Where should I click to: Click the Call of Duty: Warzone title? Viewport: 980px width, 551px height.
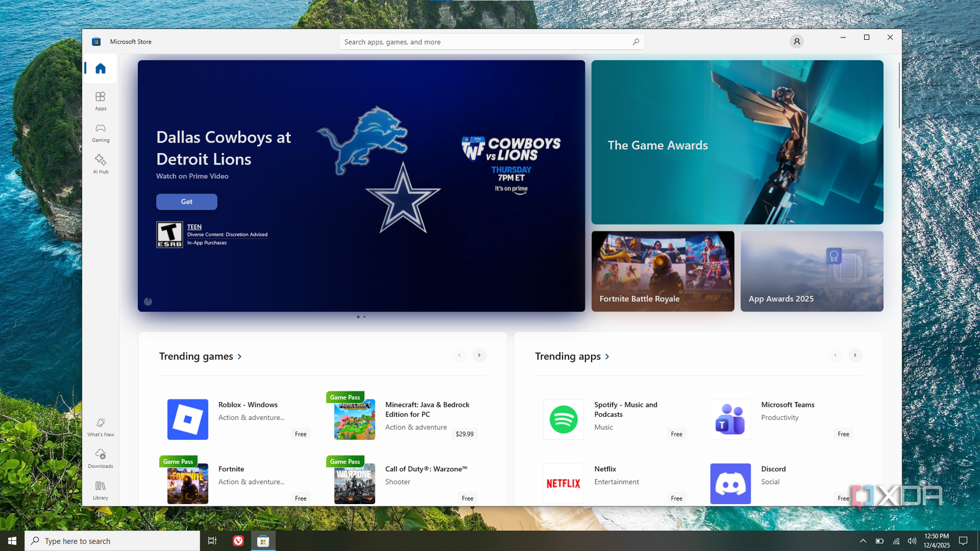coord(426,469)
